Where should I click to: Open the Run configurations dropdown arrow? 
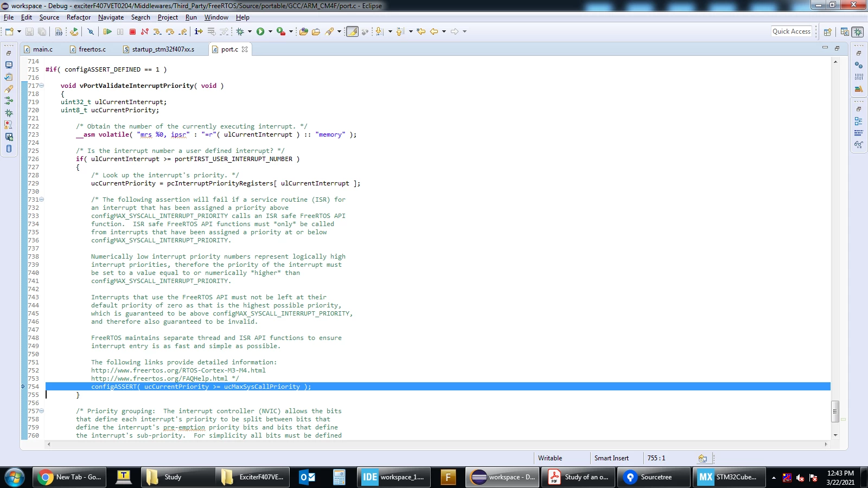pos(270,31)
